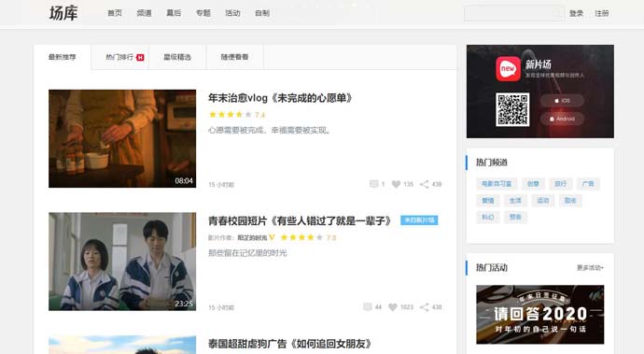Screen dimensions: 644x354
Task: Open title 泰国超甜虐狗广告《如何追回女朋友》
Action: pos(290,344)
